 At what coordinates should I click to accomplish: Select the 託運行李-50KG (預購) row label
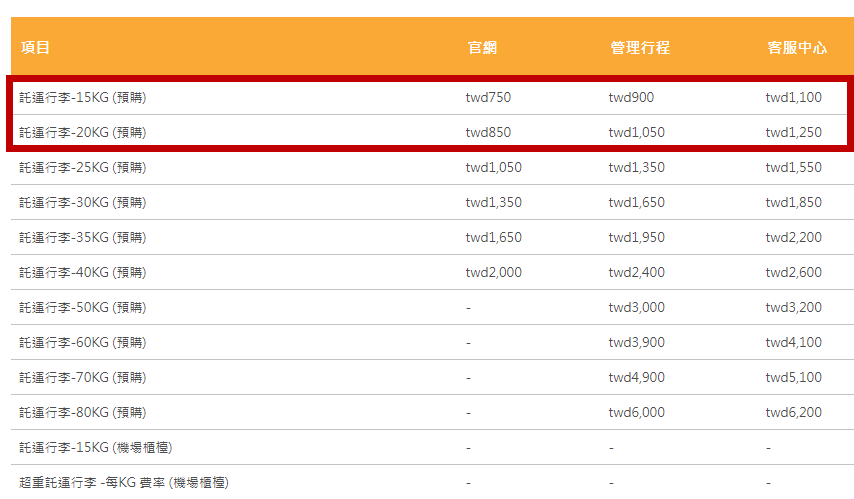pos(83,308)
